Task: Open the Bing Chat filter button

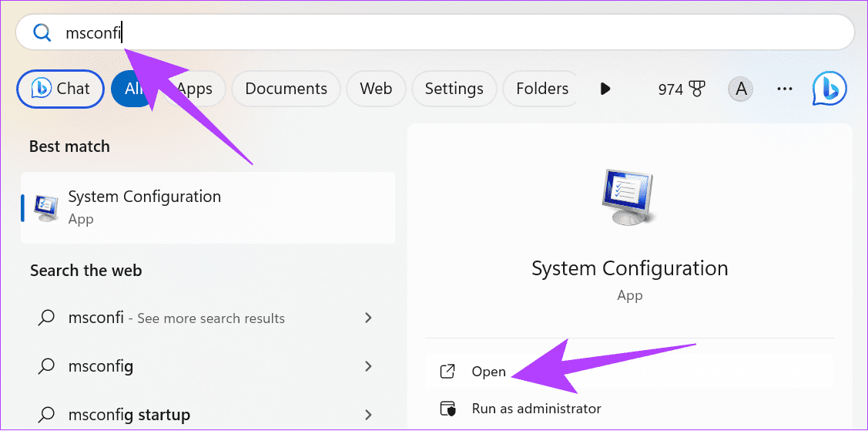Action: click(x=61, y=89)
